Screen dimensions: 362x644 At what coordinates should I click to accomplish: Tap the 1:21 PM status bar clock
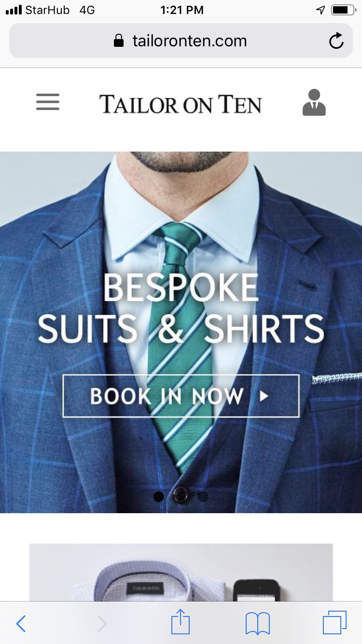(x=181, y=10)
